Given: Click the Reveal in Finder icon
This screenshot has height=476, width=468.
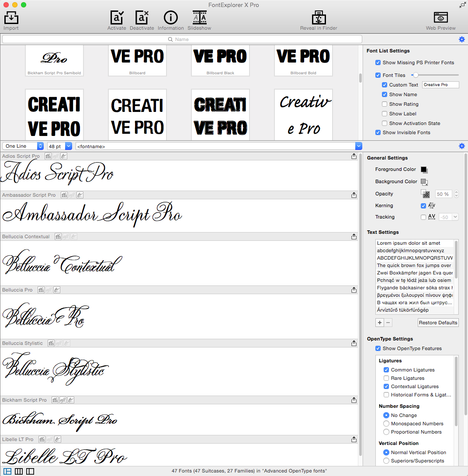Looking at the screenshot, I should (x=319, y=17).
